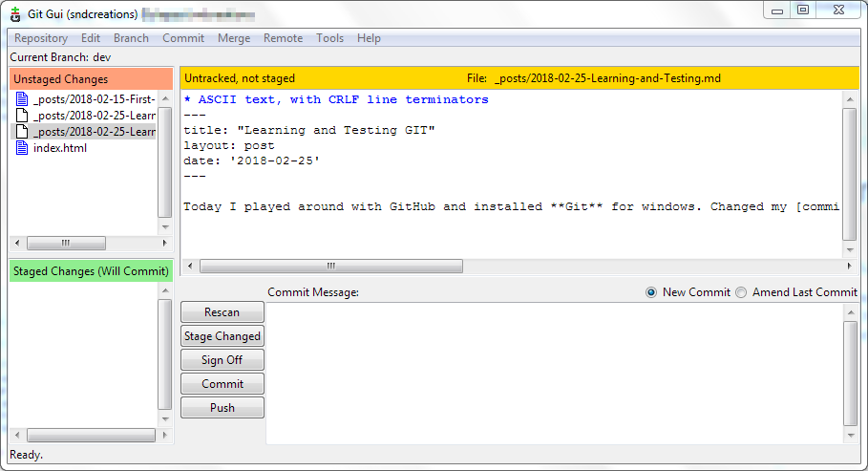Screen dimensions: 868x471
Task: Click horizontal scrollbar thumb under unstaged list
Action: pos(66,243)
